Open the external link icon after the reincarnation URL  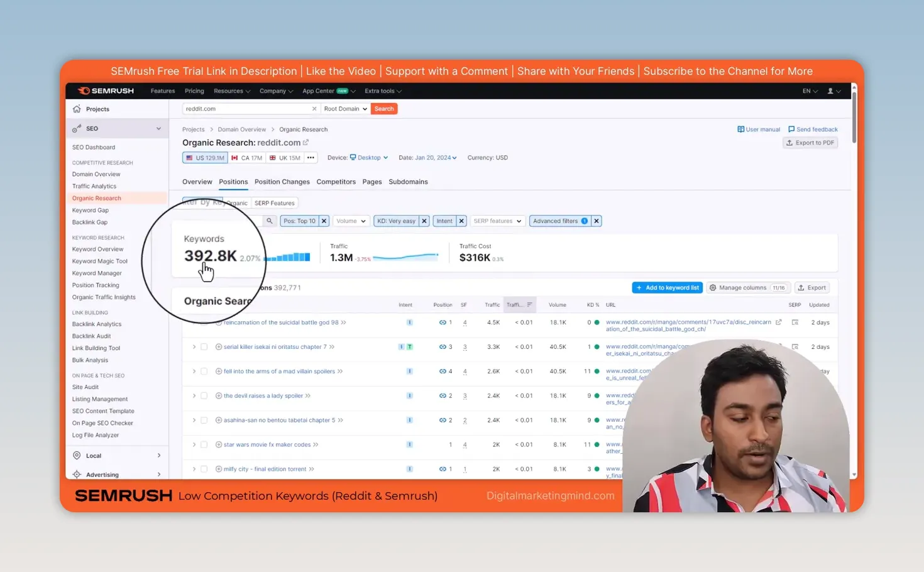[778, 322]
